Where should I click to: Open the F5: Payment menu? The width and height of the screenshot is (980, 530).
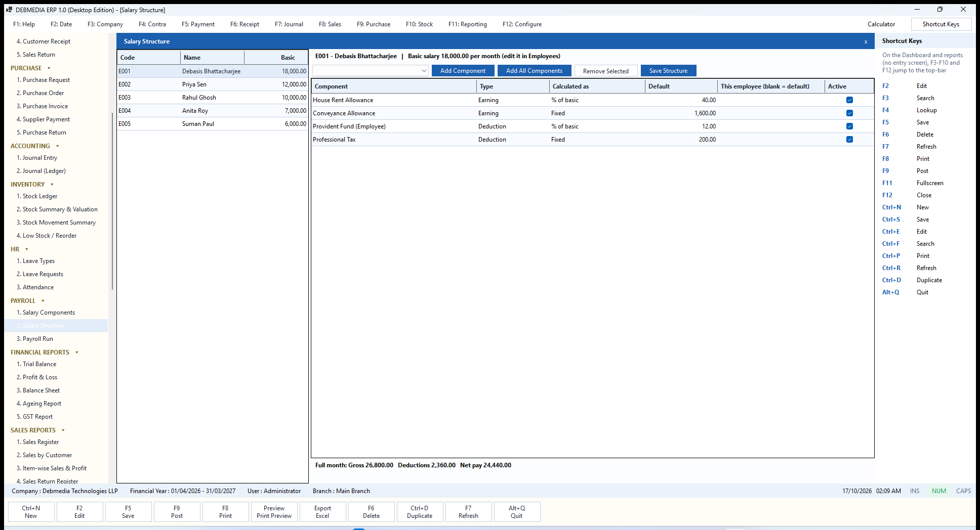[x=198, y=24]
